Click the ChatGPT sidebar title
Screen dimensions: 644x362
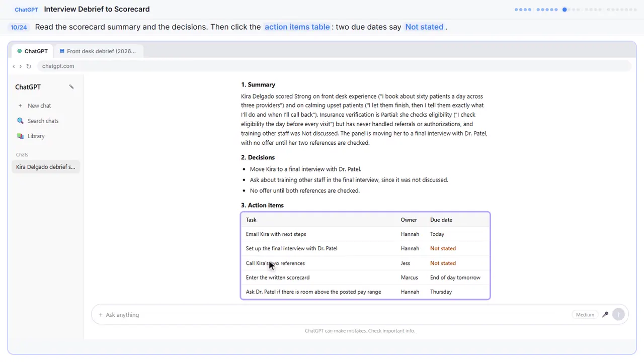pos(28,87)
